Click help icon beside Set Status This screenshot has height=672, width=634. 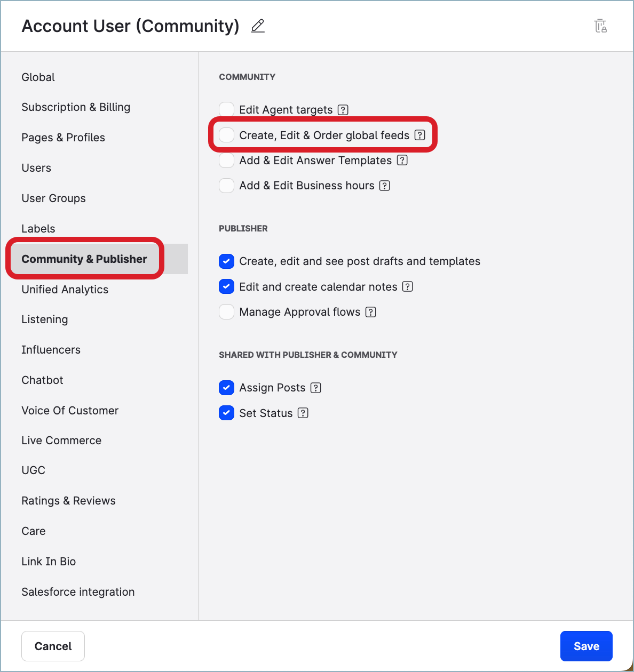[x=303, y=413]
